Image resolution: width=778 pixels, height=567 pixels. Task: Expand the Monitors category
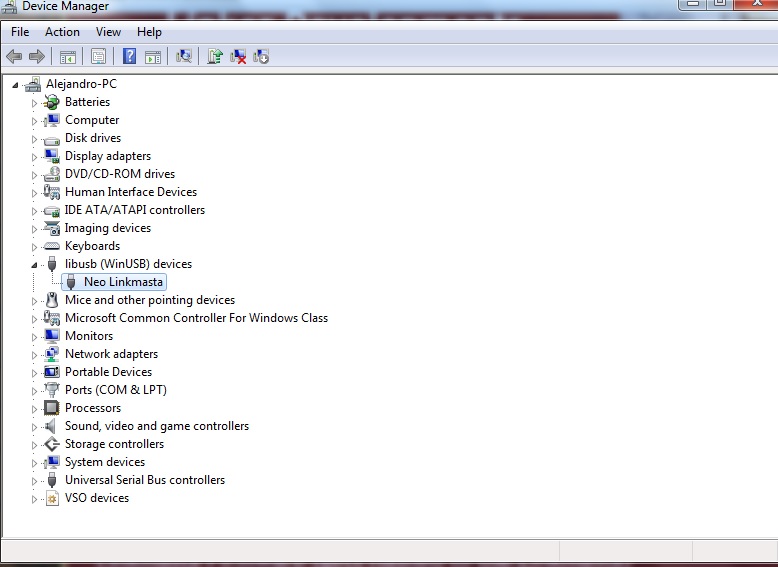(34, 337)
